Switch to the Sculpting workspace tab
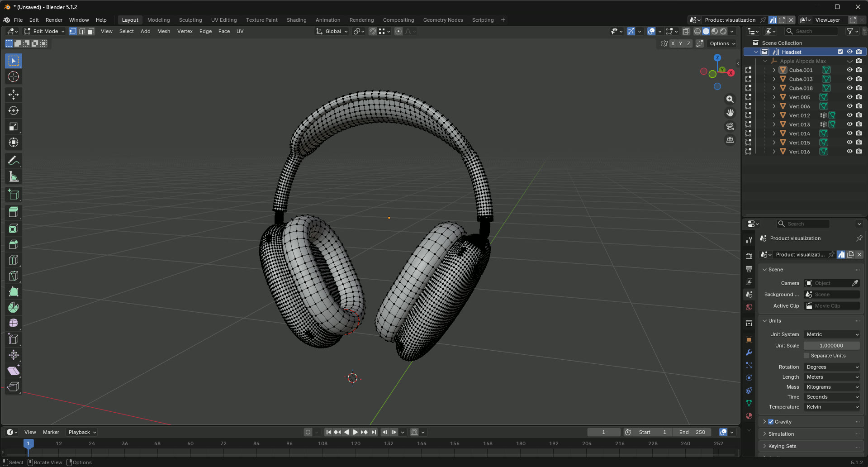Image resolution: width=868 pixels, height=467 pixels. point(190,20)
